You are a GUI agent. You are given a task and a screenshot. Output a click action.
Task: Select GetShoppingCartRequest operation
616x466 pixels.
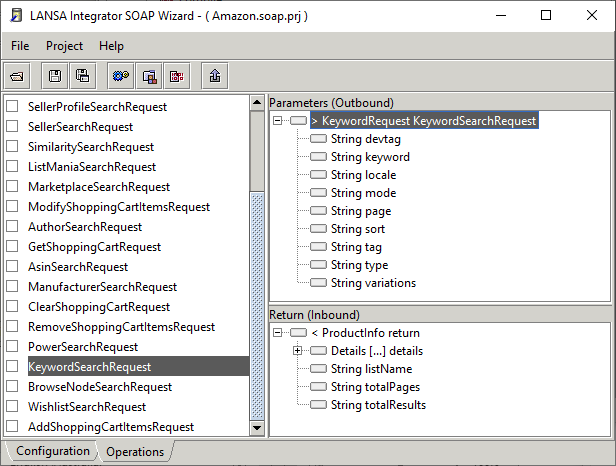94,247
